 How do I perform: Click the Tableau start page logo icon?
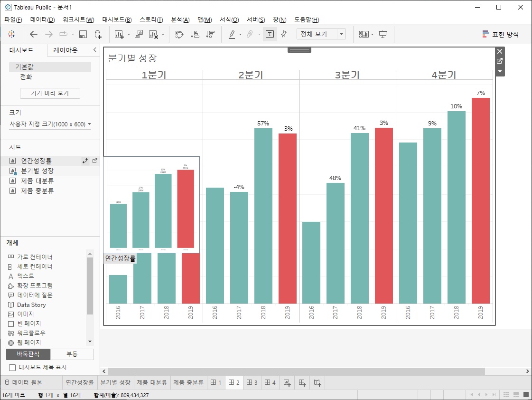11,34
